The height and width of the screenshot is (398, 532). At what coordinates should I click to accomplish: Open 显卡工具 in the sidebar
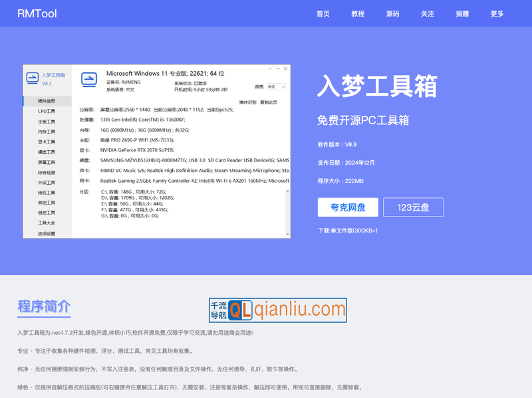(47, 142)
